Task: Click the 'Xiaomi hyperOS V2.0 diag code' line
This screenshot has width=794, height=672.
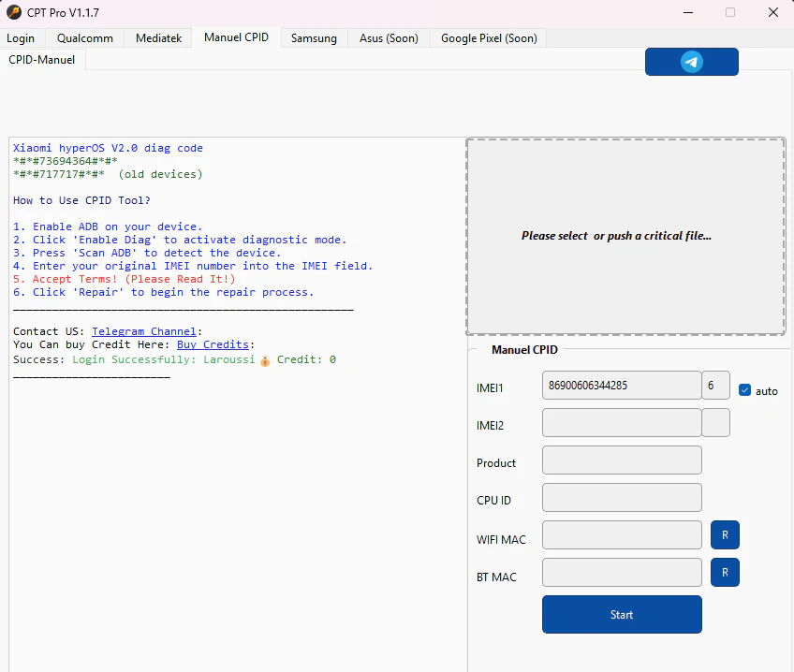Action: point(108,148)
